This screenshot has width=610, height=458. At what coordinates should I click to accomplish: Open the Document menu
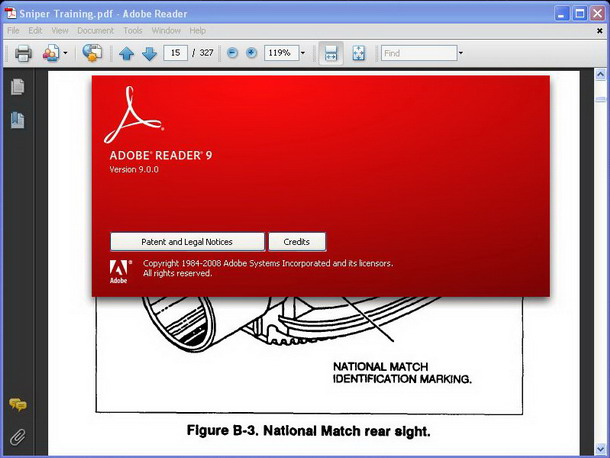tap(95, 30)
